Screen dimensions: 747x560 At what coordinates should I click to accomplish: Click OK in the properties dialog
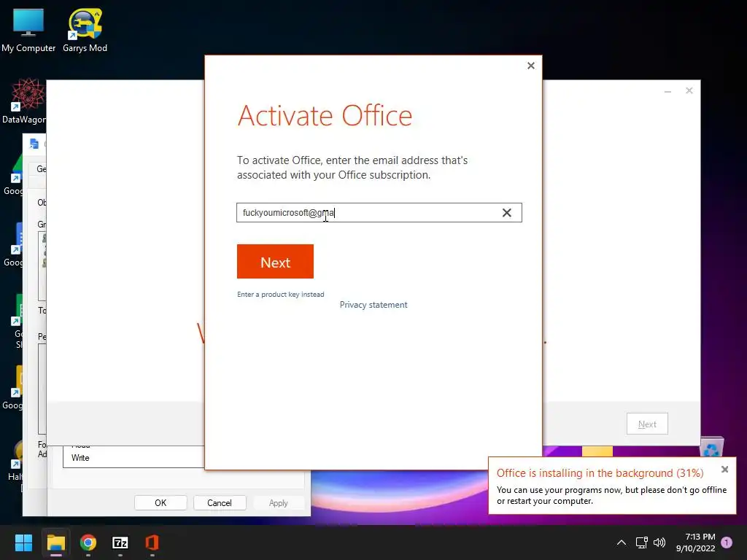[x=160, y=503]
